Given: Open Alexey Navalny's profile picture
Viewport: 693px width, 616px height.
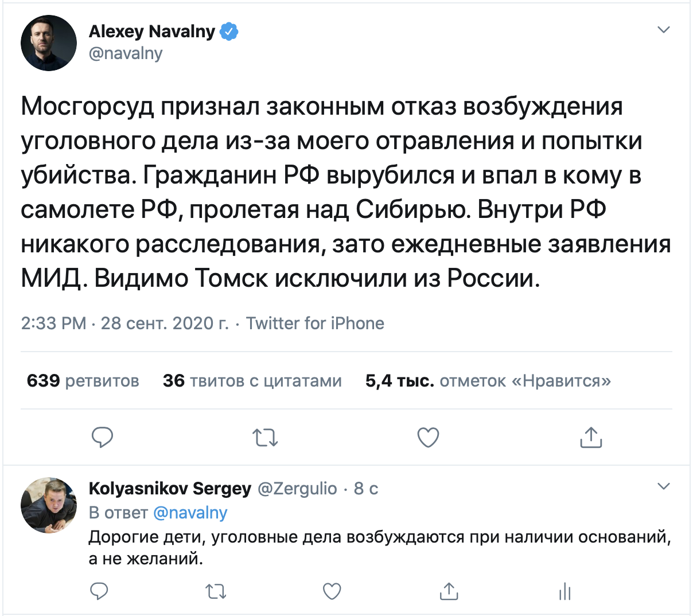Looking at the screenshot, I should point(49,43).
